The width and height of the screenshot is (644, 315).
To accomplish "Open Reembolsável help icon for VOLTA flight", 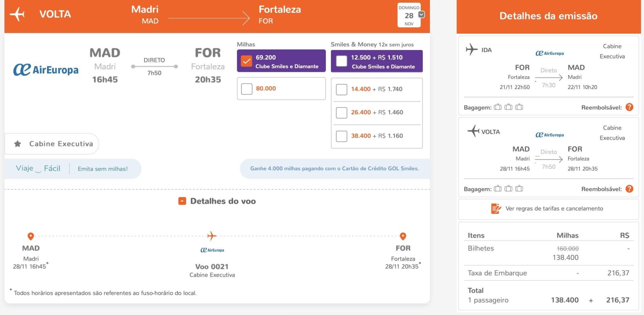I will coord(630,189).
